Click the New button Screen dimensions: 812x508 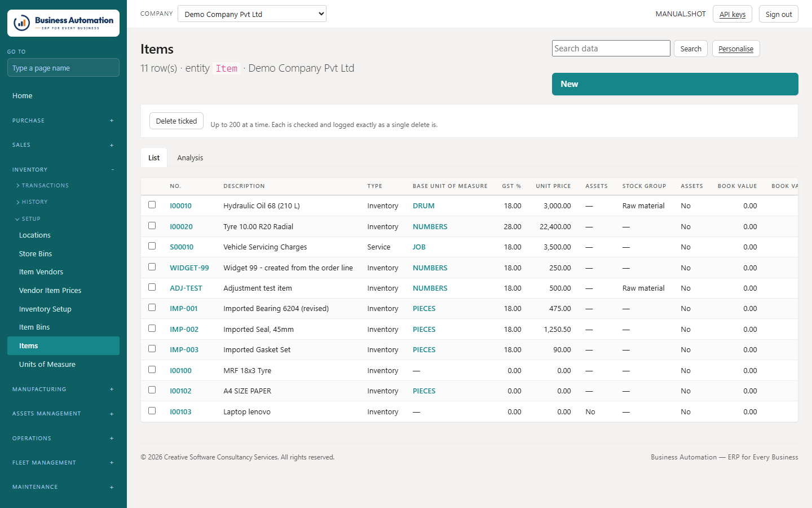(675, 84)
